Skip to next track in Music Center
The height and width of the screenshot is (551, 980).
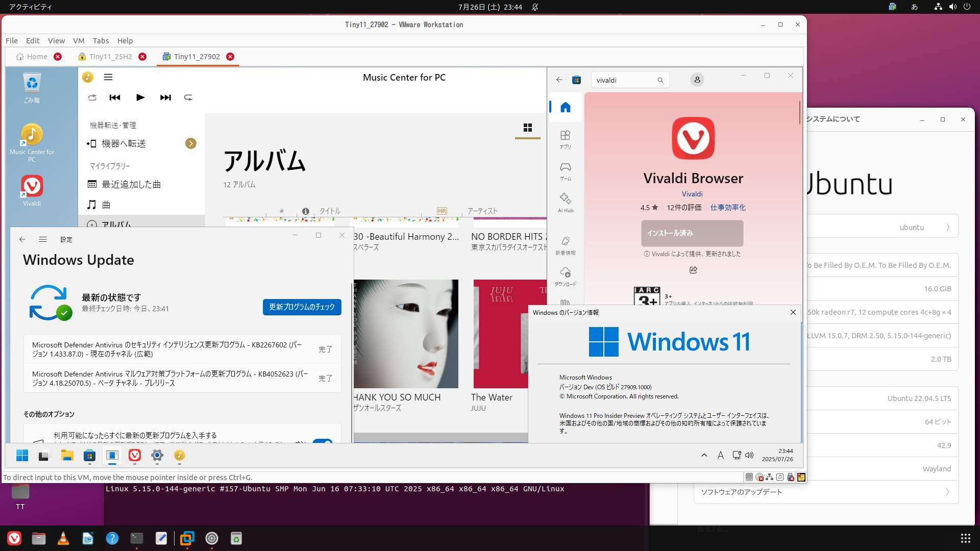point(165,97)
